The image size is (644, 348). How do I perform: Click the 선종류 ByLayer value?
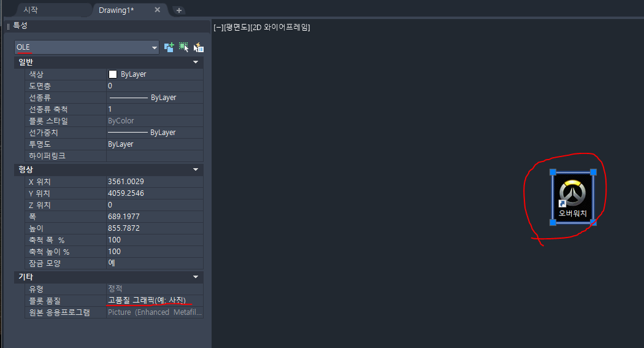pyautogui.click(x=155, y=98)
